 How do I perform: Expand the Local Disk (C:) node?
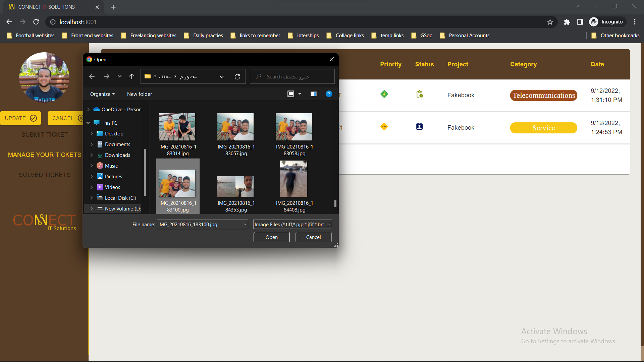(x=92, y=198)
